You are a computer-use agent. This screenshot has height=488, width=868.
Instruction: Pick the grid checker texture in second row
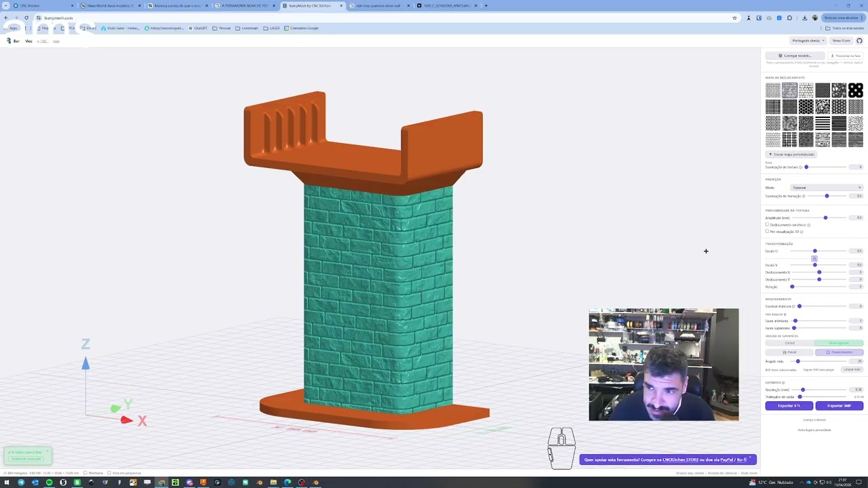click(x=773, y=106)
